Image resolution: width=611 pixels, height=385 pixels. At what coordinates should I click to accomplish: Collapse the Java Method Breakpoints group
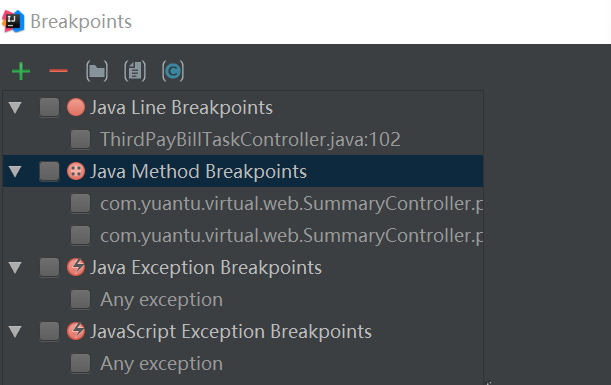(x=15, y=171)
